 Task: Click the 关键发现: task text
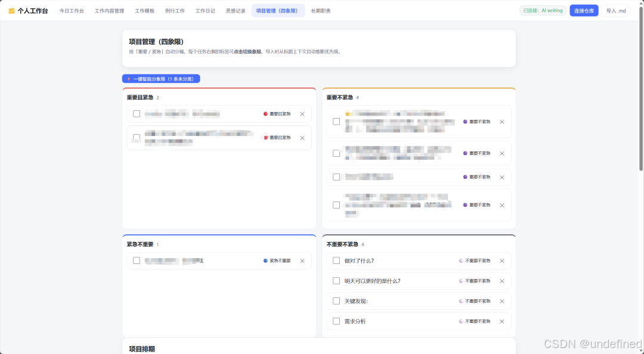pos(356,301)
